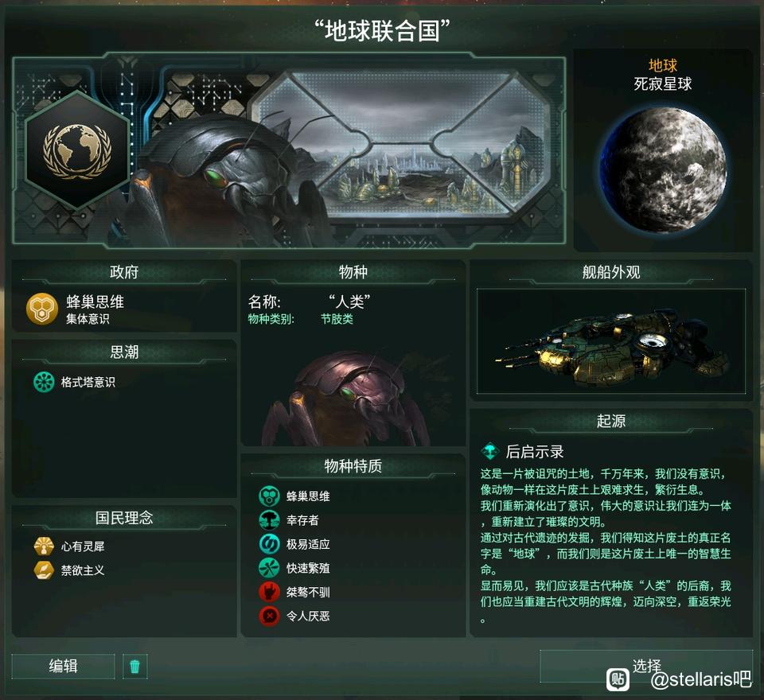Screen dimensions: 764x700
Task: Click the 后启示录 origin icon
Action: (490, 452)
